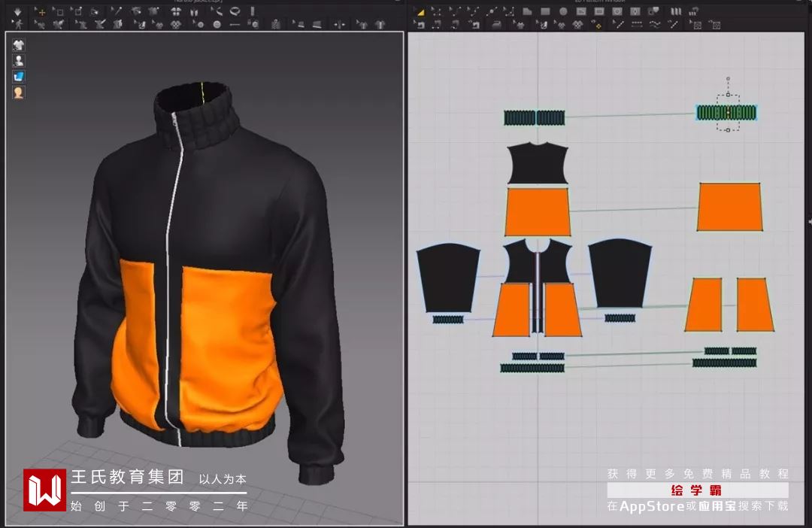The image size is (812, 528).
Task: Click the wavy line tool in 2D toolbar
Action: (655, 24)
